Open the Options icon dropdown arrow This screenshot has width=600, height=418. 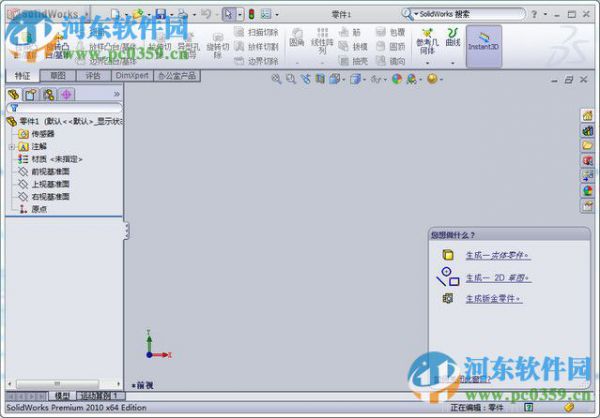tap(277, 15)
